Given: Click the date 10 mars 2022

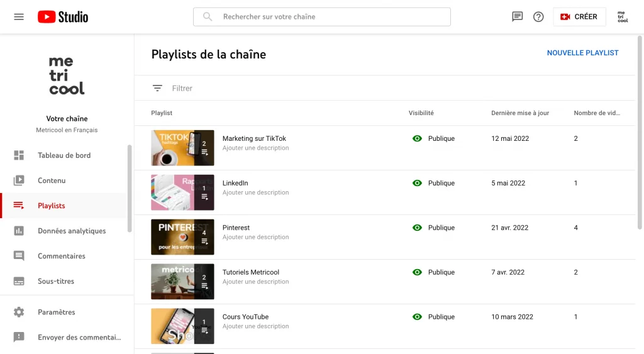Looking at the screenshot, I should coord(512,317).
